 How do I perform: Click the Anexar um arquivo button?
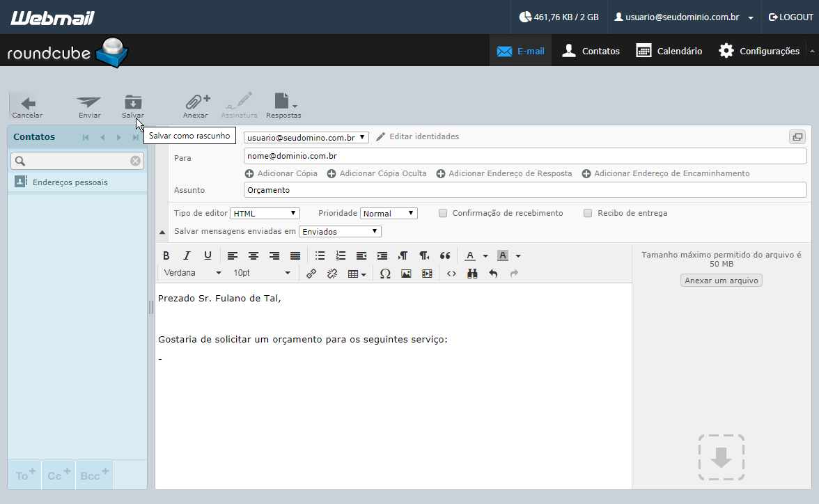[721, 281]
